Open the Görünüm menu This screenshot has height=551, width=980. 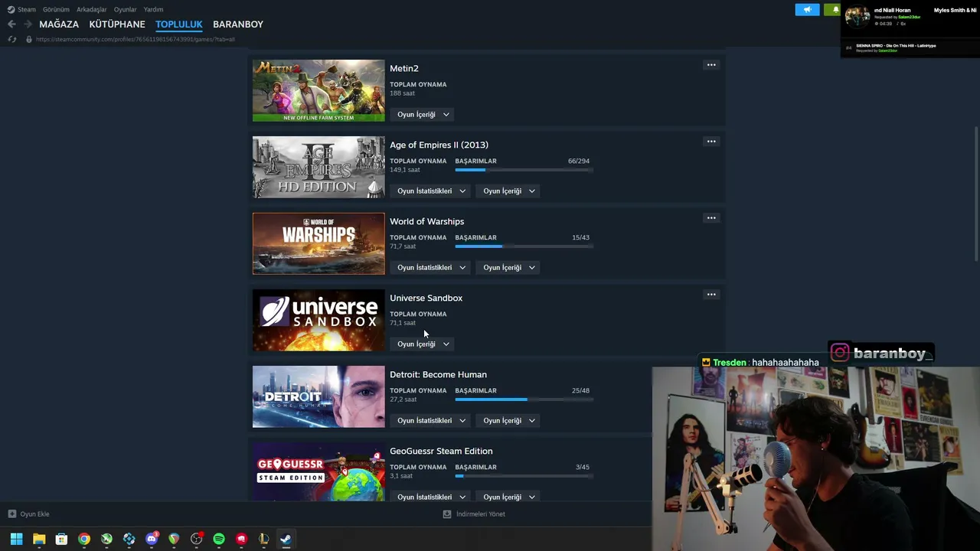point(56,9)
